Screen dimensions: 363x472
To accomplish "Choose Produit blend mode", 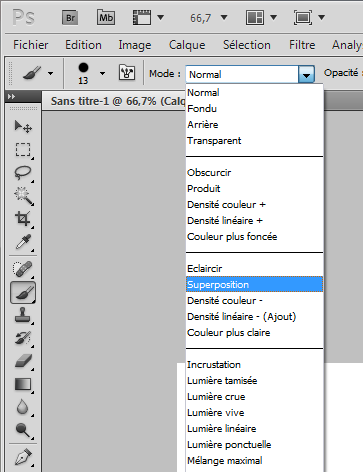I will coord(255,188).
